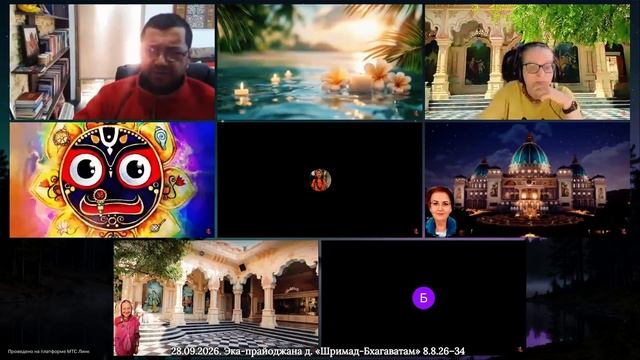
Task: Select the night temple background video tile
Action: [x=527, y=180]
